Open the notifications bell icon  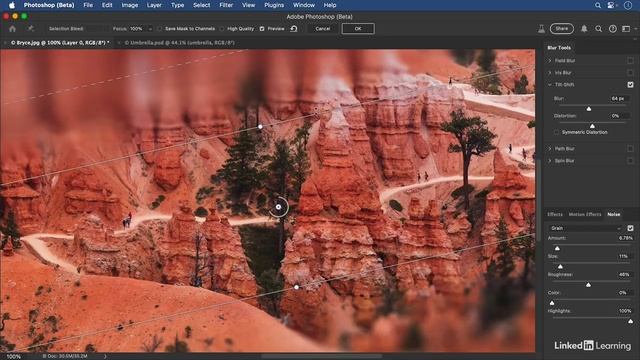pyautogui.click(x=584, y=29)
